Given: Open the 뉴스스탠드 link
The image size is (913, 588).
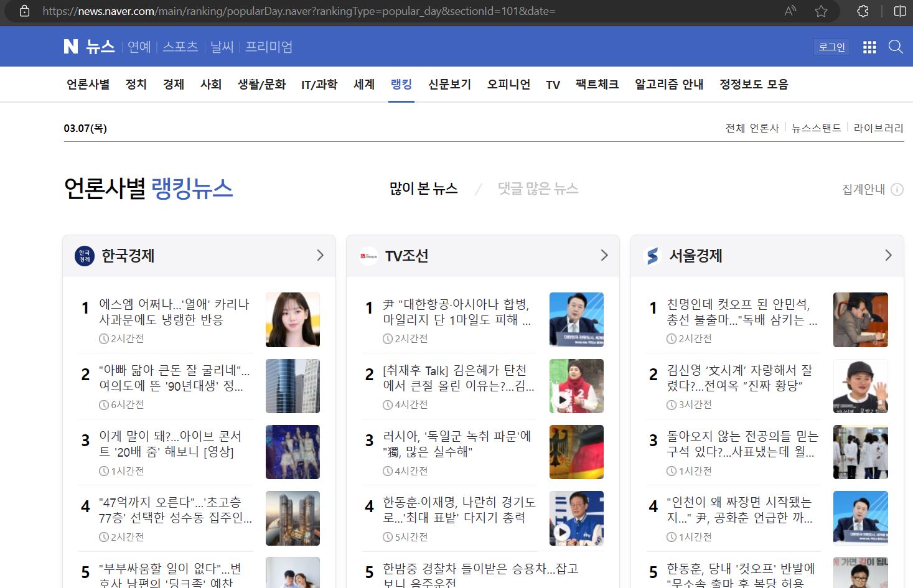Looking at the screenshot, I should 816,128.
